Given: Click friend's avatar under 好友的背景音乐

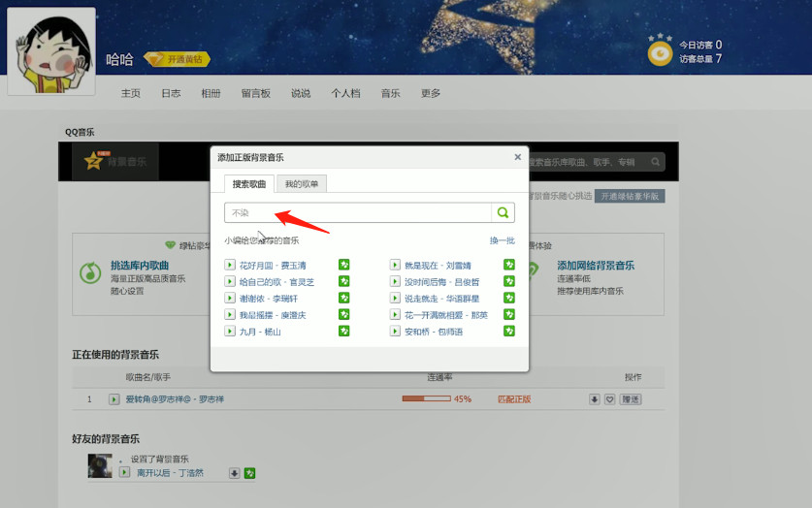Looking at the screenshot, I should [100, 466].
